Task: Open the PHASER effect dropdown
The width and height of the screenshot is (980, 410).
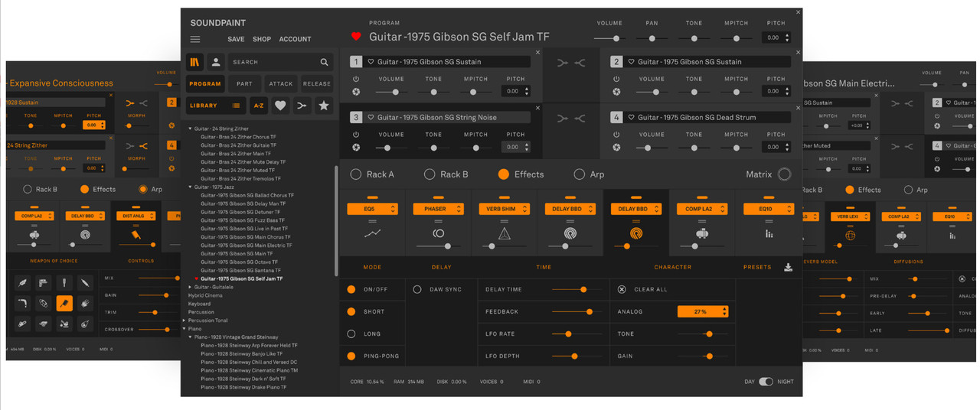Action: click(x=439, y=209)
